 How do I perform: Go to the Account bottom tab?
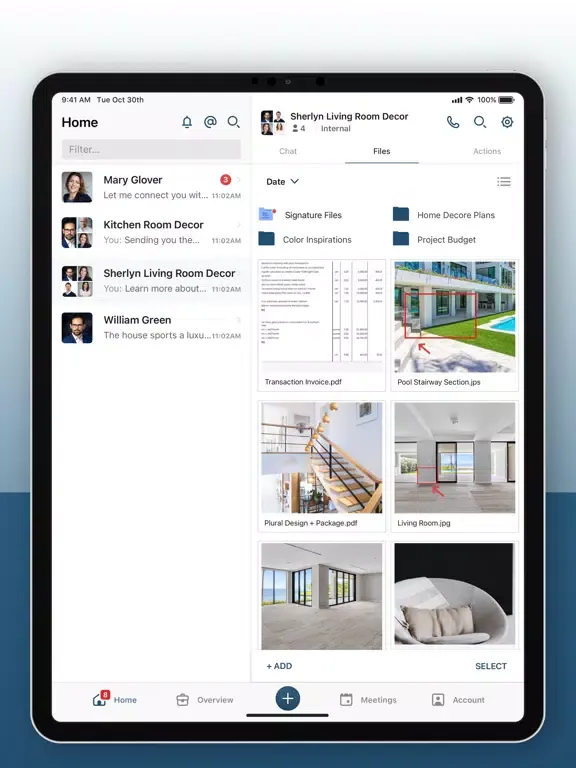point(458,699)
